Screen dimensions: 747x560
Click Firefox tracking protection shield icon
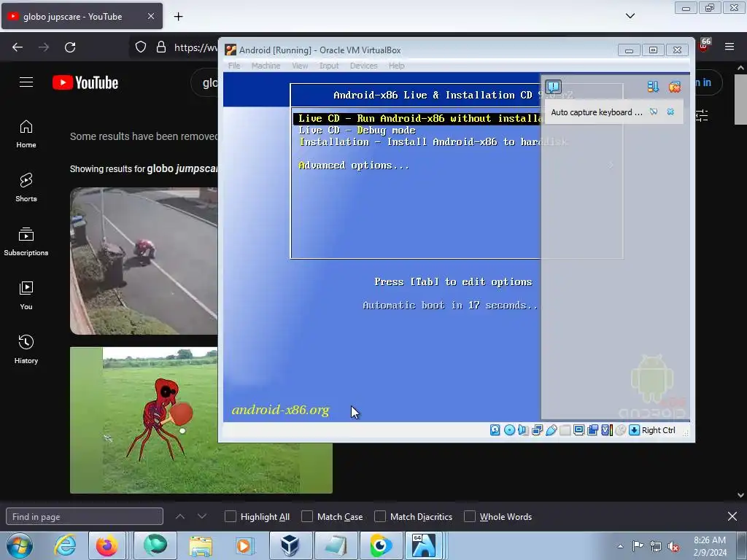point(141,47)
